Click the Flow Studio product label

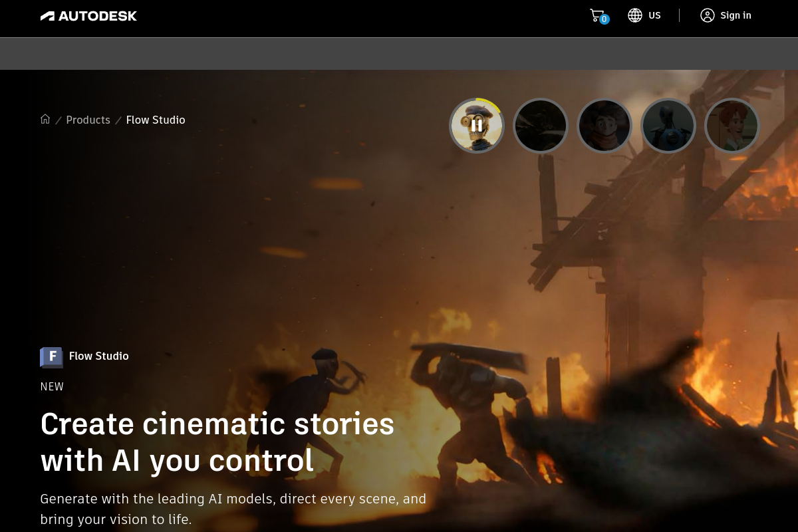(x=99, y=356)
